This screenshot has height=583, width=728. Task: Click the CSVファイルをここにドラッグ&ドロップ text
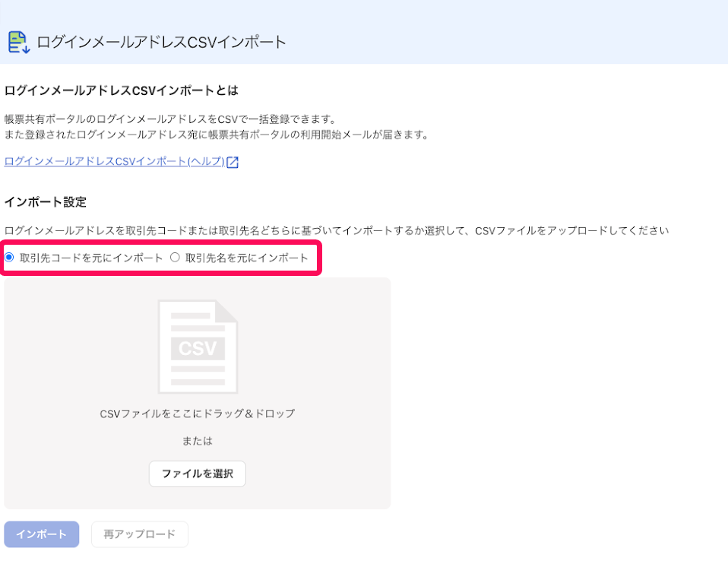(198, 413)
